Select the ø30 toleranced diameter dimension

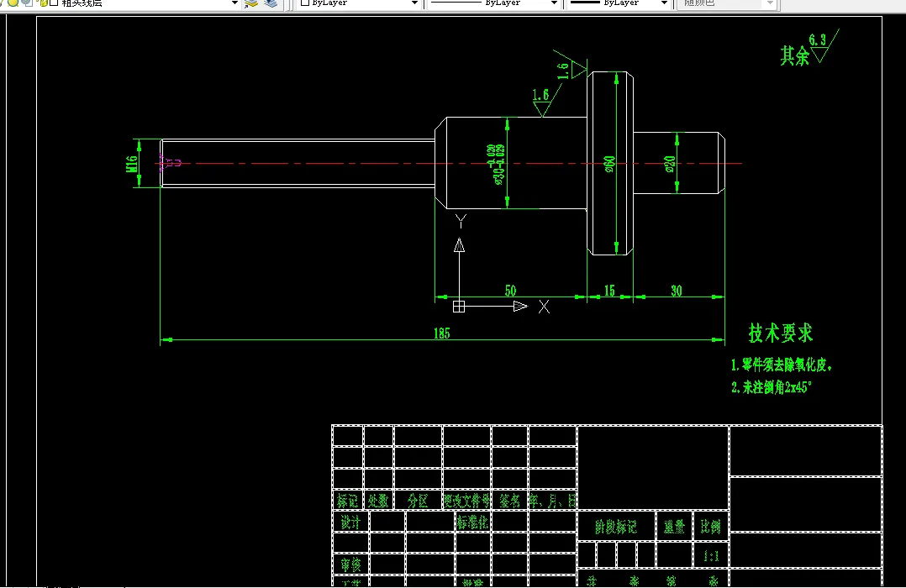pos(497,165)
